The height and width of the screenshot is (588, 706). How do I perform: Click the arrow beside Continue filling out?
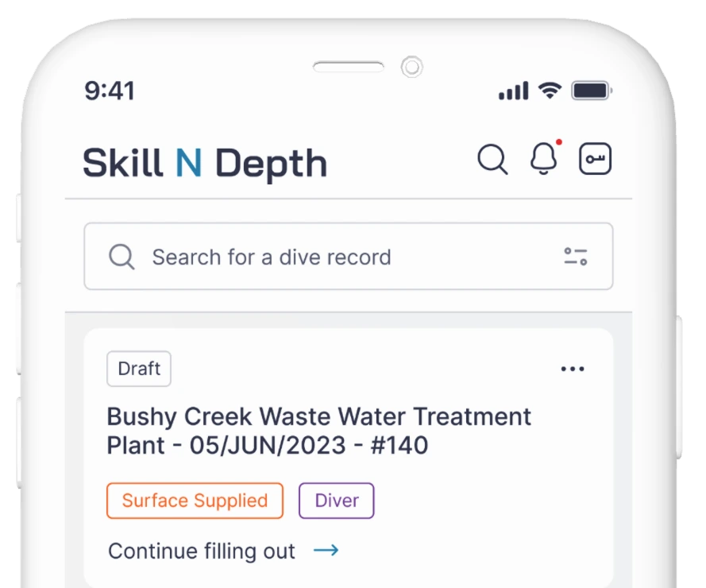point(326,550)
